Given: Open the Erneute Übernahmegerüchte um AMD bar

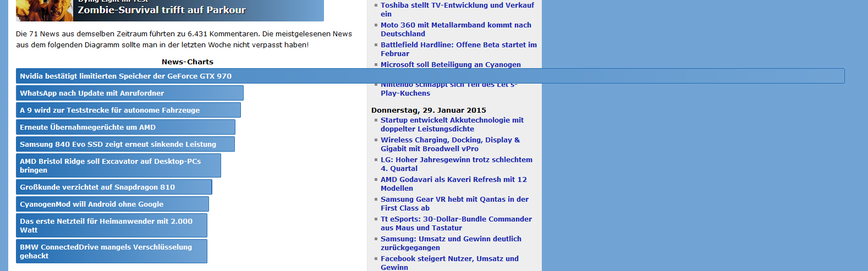Looking at the screenshot, I should coord(125,127).
